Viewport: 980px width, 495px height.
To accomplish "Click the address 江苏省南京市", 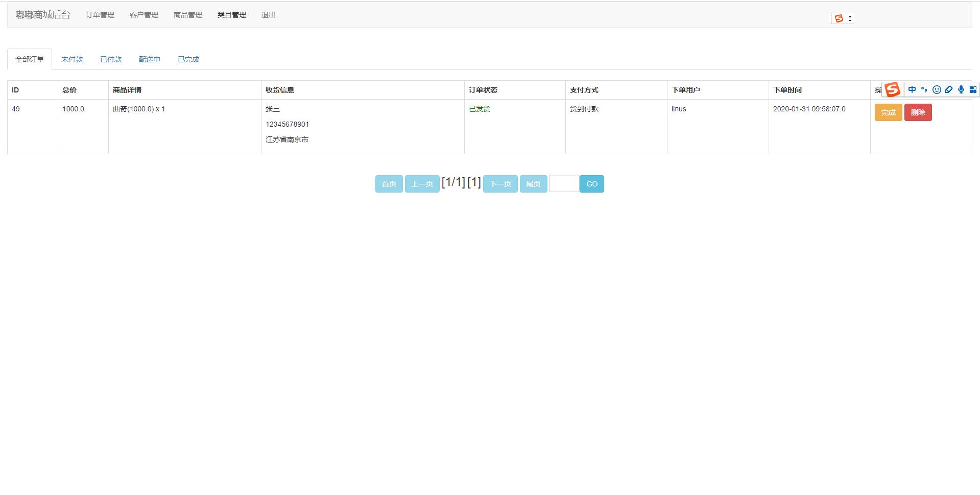I will (x=287, y=139).
